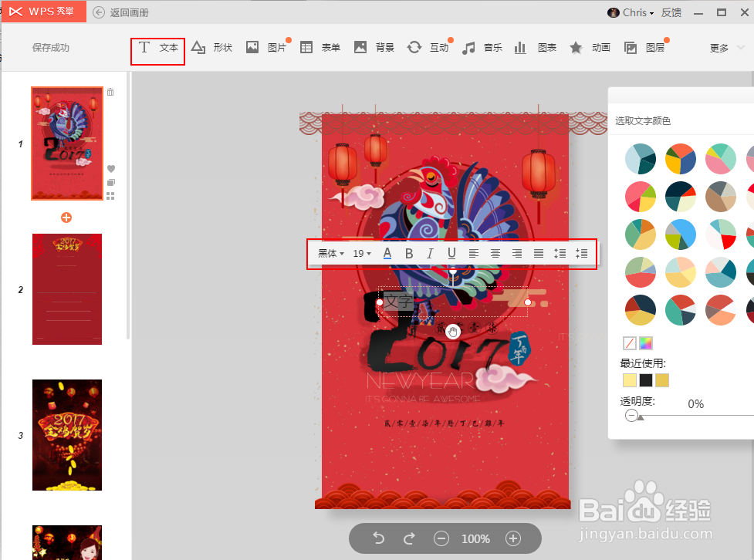Open the 表单 form tool
The image size is (754, 560).
(320, 48)
